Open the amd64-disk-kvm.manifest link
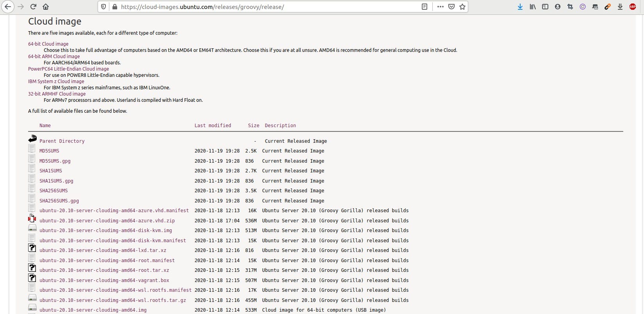Image resolution: width=644 pixels, height=314 pixels. point(112,241)
